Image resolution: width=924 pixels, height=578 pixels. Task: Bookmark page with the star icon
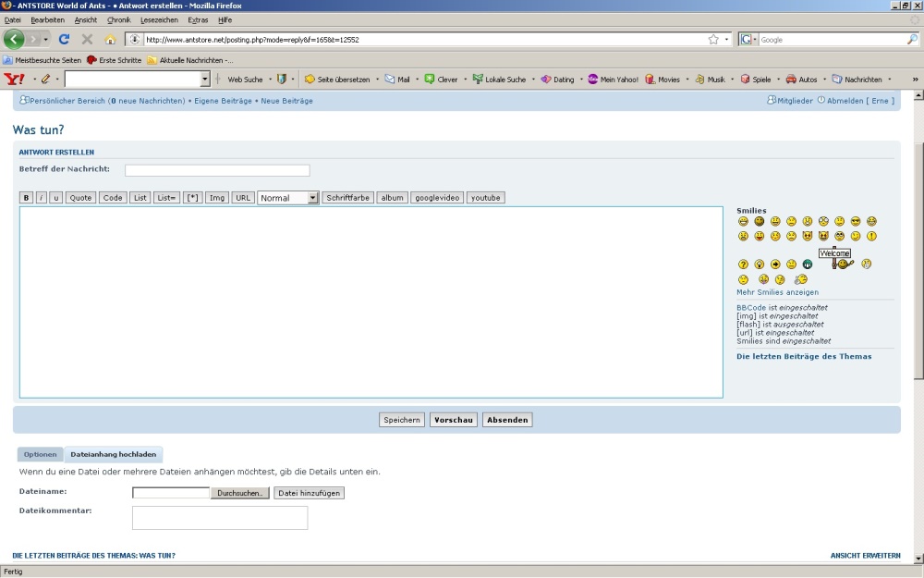[x=713, y=40]
